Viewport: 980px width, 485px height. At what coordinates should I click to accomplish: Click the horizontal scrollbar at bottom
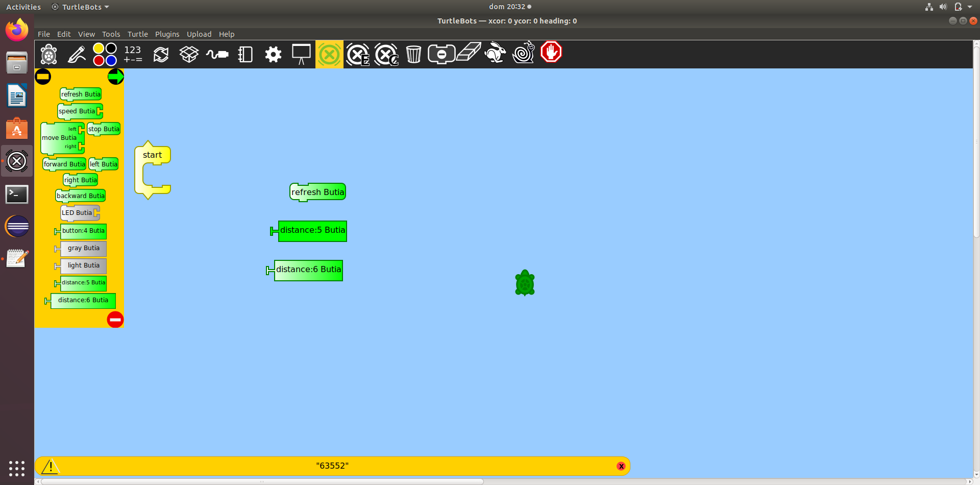click(x=262, y=481)
